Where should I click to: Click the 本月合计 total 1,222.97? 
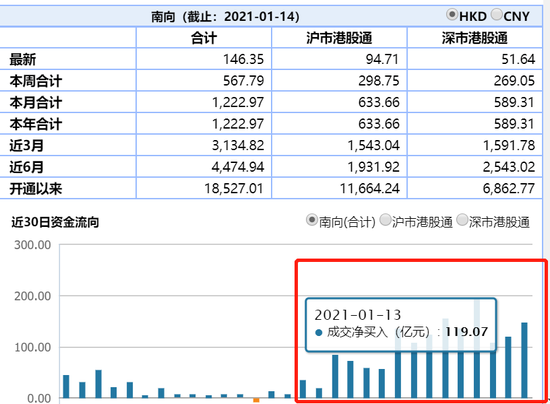[x=238, y=102]
